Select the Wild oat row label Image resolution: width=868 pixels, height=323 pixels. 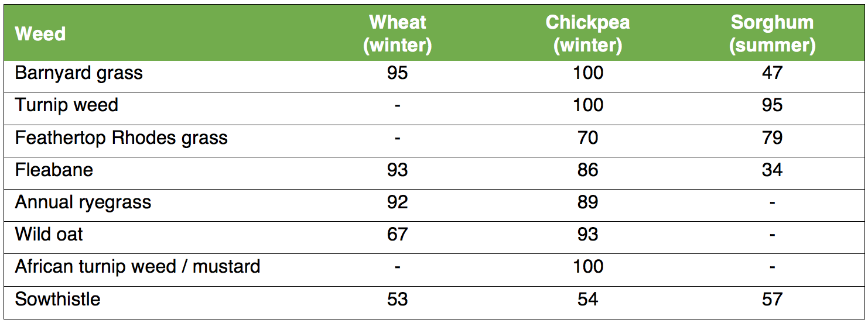pyautogui.click(x=49, y=235)
